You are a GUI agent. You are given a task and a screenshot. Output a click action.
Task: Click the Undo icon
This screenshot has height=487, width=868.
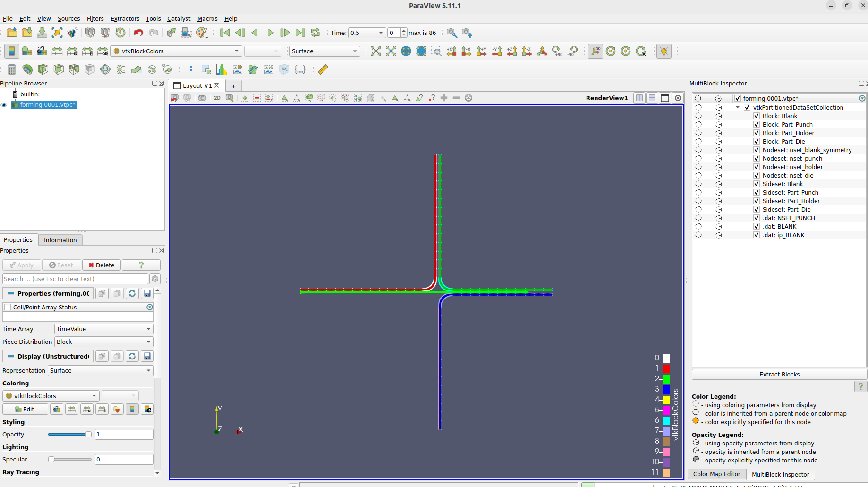point(138,33)
